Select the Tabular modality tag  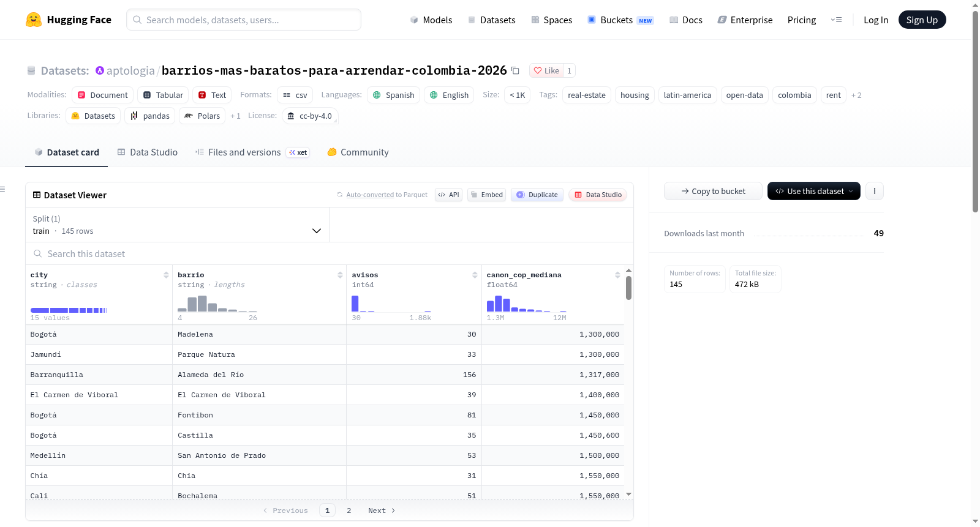163,95
